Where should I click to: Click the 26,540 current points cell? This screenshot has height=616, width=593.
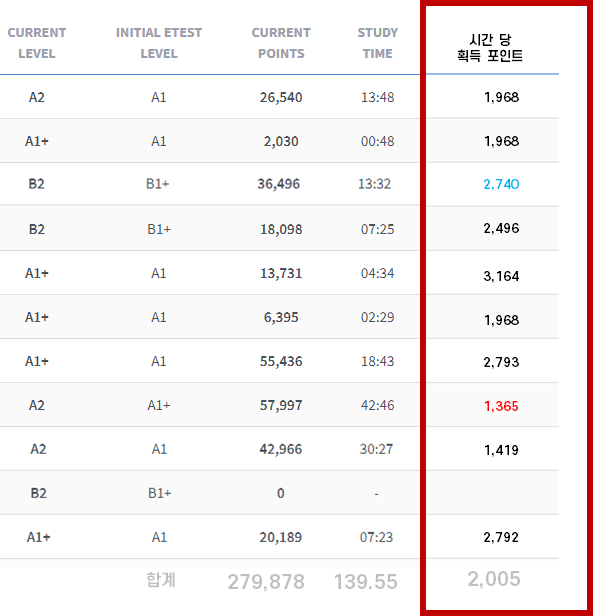tap(281, 97)
